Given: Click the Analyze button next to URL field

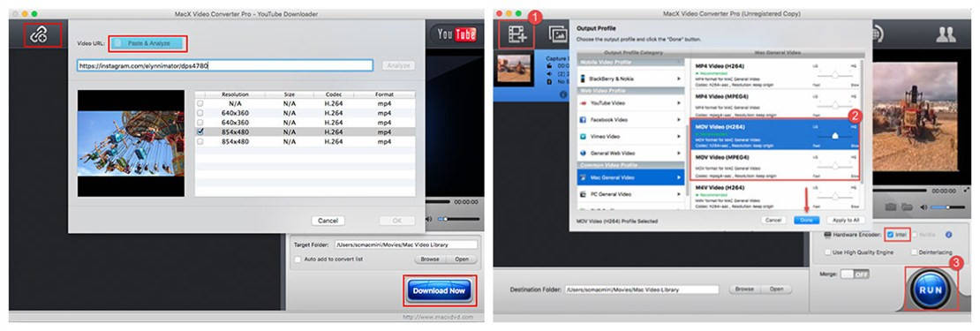Looking at the screenshot, I should point(397,65).
